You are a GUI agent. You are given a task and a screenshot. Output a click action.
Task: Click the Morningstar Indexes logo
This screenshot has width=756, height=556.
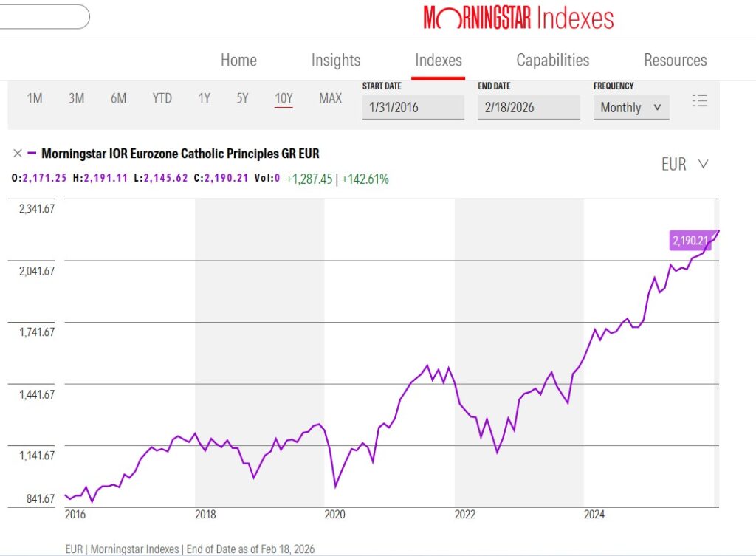(x=518, y=18)
